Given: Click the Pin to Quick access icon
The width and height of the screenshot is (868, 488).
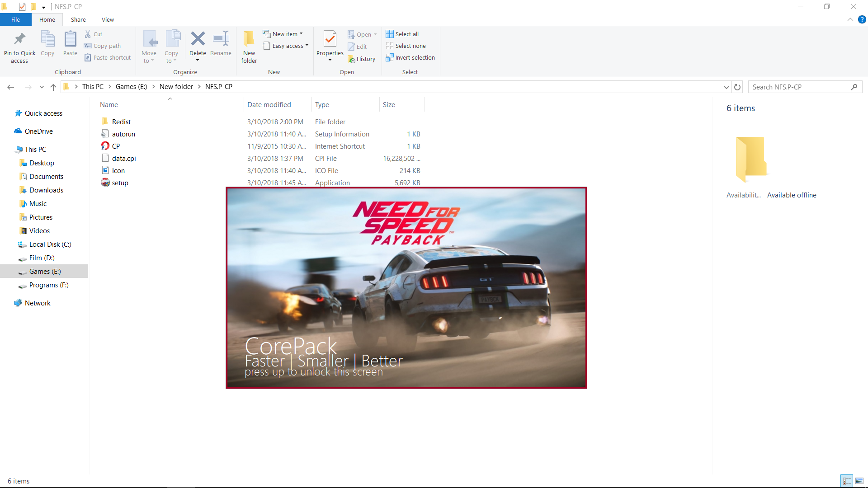Looking at the screenshot, I should tap(19, 40).
